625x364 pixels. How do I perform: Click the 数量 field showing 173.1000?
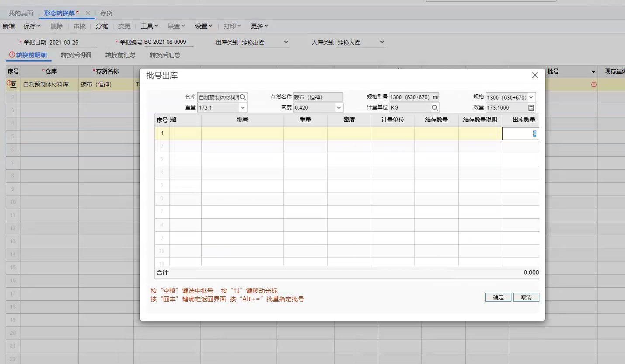(507, 108)
